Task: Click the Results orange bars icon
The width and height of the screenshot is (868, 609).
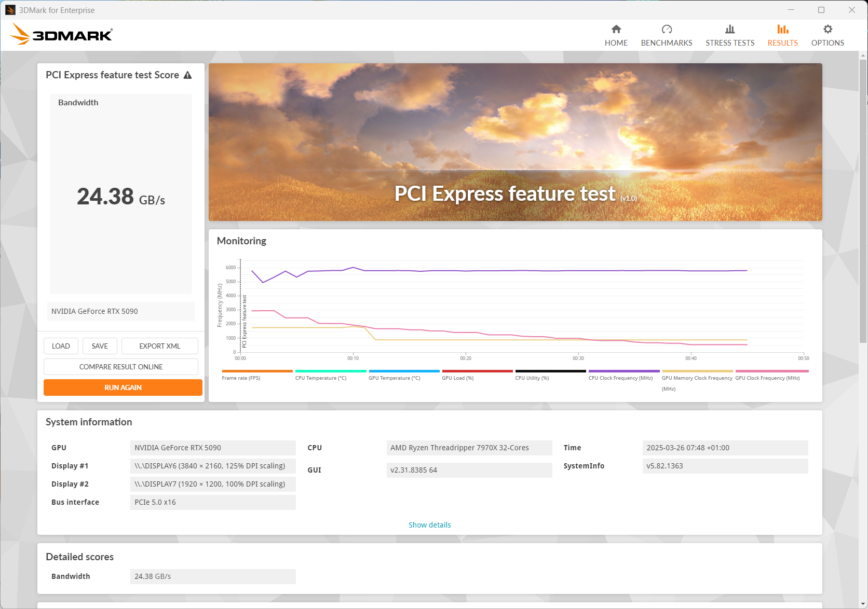Action: point(783,29)
